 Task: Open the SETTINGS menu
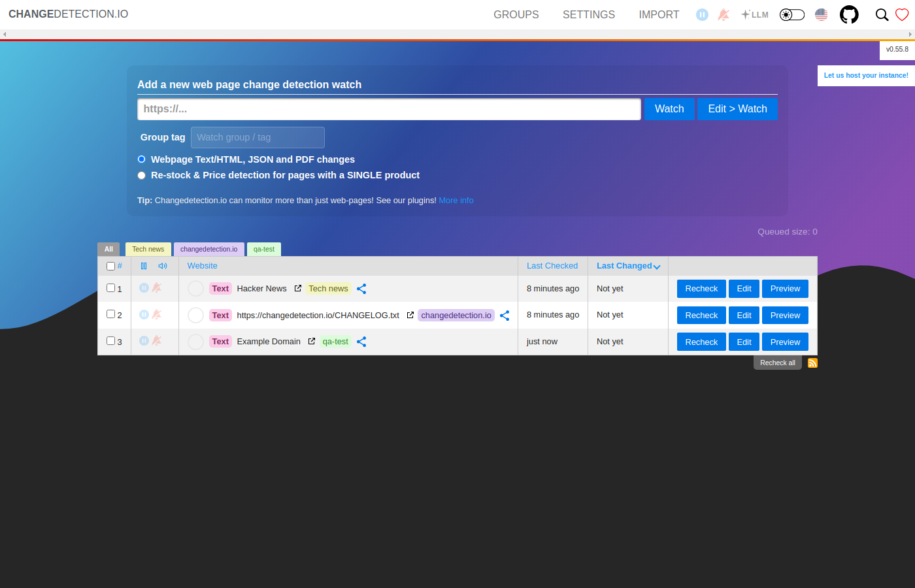click(589, 14)
